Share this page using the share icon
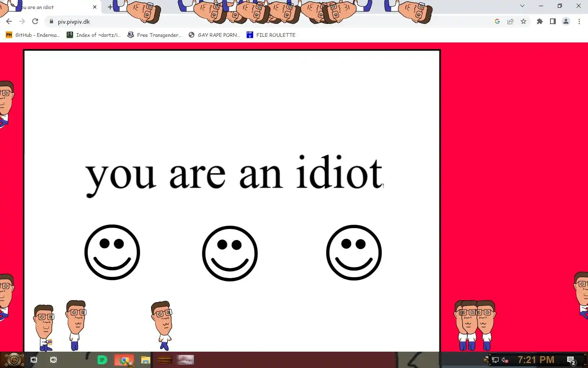Image resolution: width=588 pixels, height=368 pixels. (x=510, y=22)
